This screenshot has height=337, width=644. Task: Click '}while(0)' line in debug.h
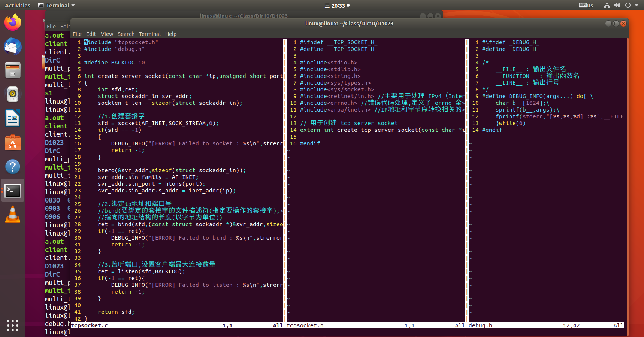tap(511, 123)
